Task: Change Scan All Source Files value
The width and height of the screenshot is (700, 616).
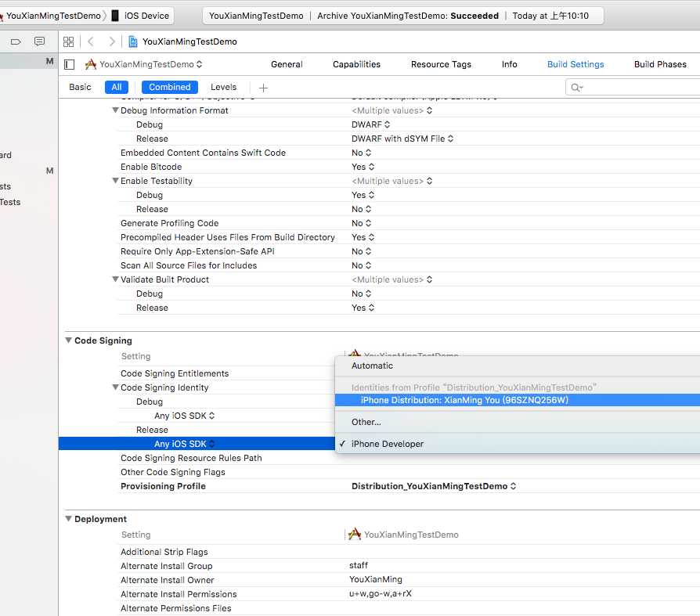Action: 361,265
